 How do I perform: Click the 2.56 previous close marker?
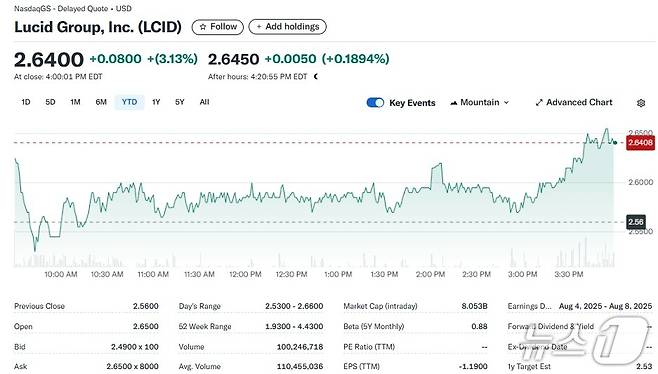pyautogui.click(x=636, y=222)
